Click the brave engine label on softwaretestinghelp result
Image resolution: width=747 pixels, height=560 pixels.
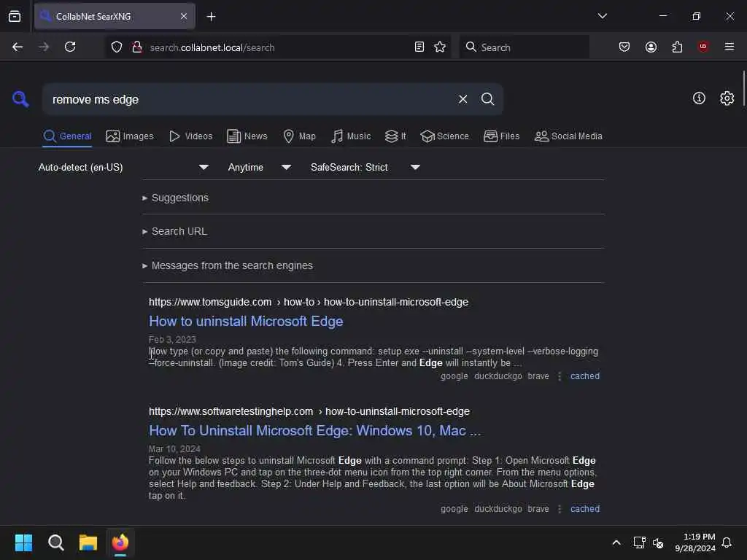click(x=538, y=509)
